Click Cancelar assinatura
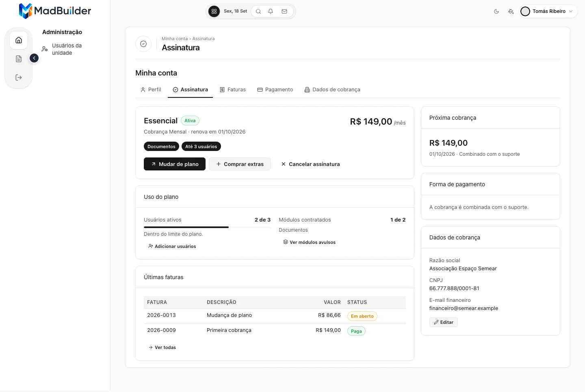This screenshot has width=585, height=392. pyautogui.click(x=310, y=164)
